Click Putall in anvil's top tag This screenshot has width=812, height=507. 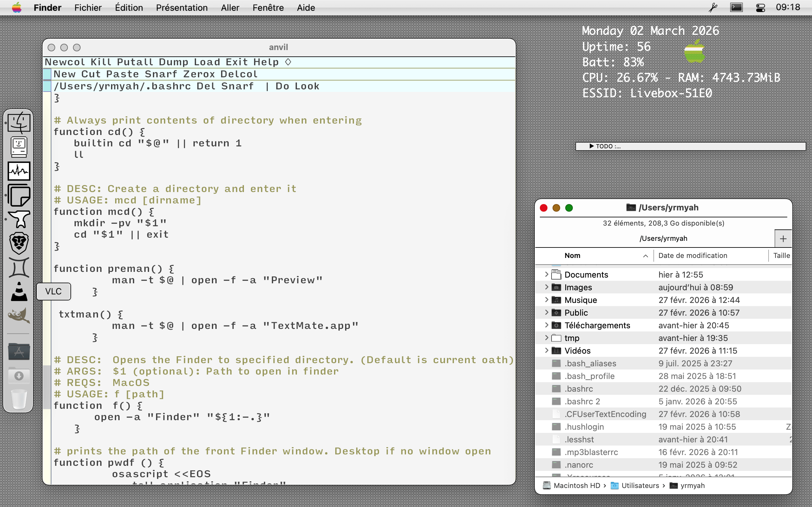pos(135,62)
